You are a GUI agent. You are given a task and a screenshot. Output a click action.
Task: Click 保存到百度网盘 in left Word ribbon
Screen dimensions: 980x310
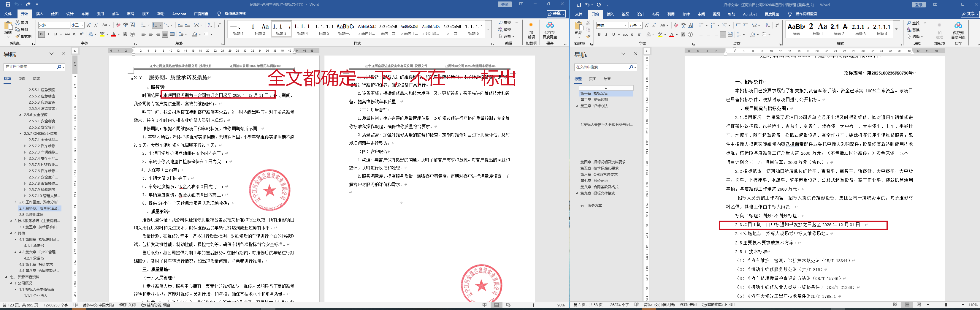coord(550,31)
